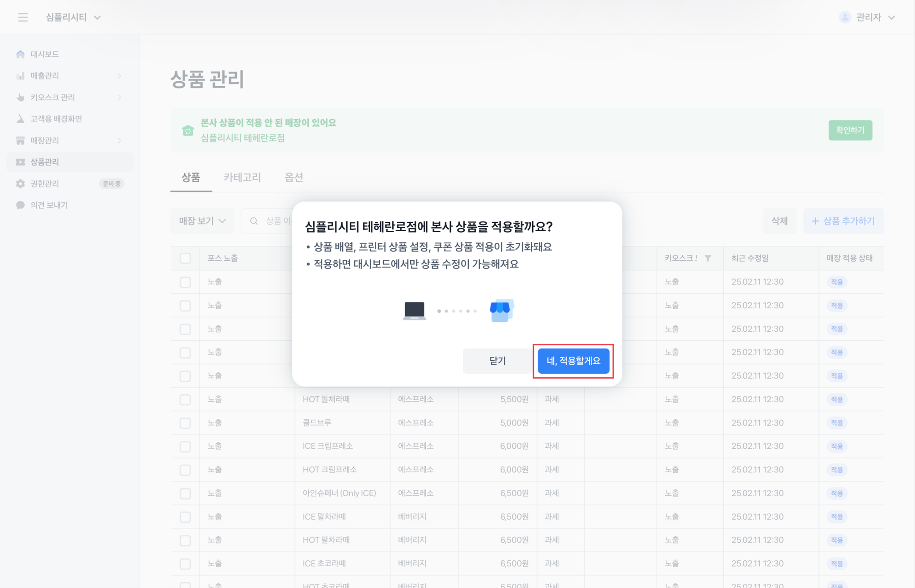Viewport: 915px width, 588px height.
Task: Toggle the select-all header checkbox
Action: pyautogui.click(x=185, y=258)
